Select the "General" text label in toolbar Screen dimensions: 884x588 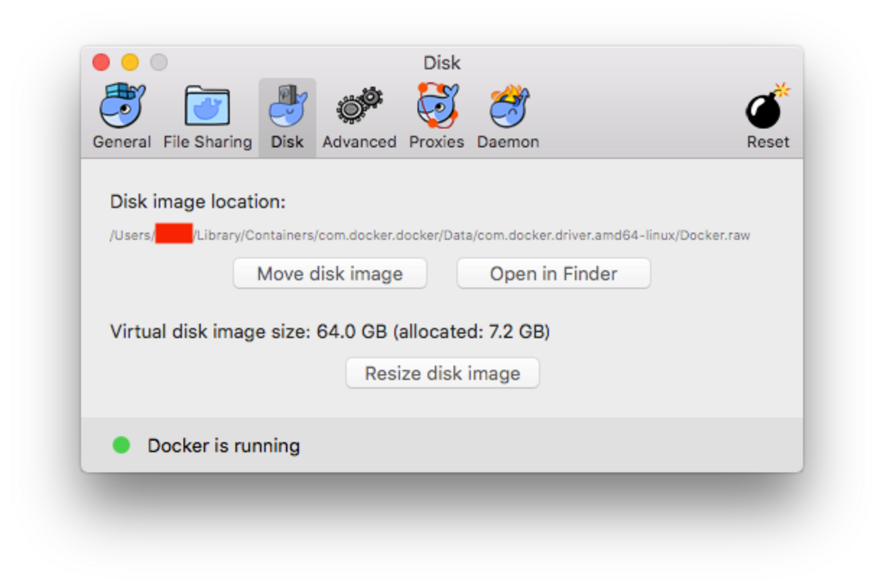click(x=122, y=142)
